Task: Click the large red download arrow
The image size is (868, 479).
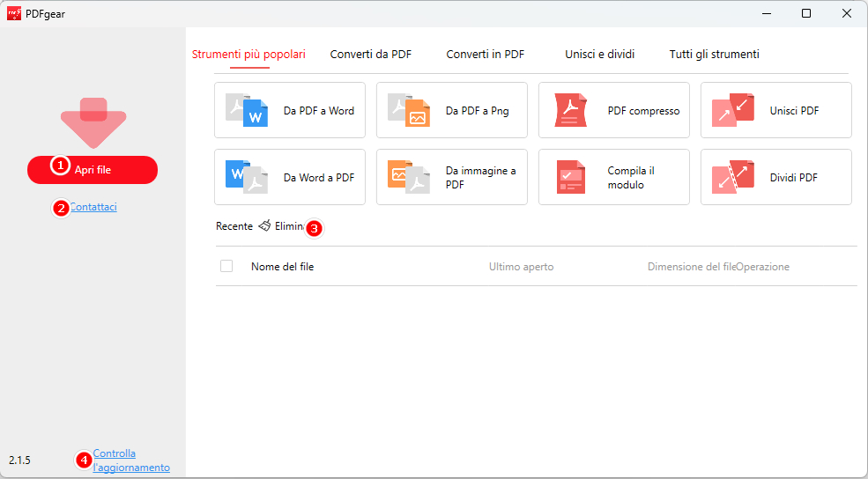Action: [93, 122]
